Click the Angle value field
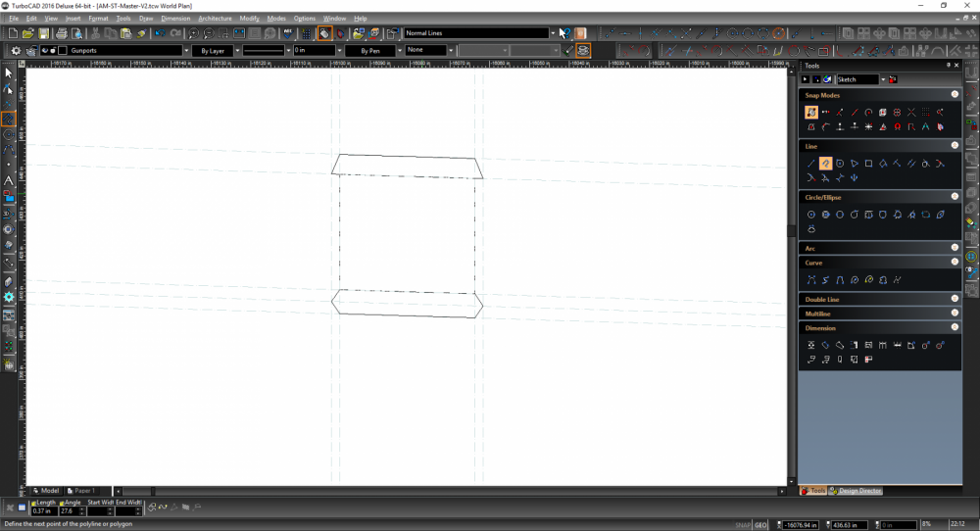Screen dimensions: 980x531 click(x=69, y=511)
